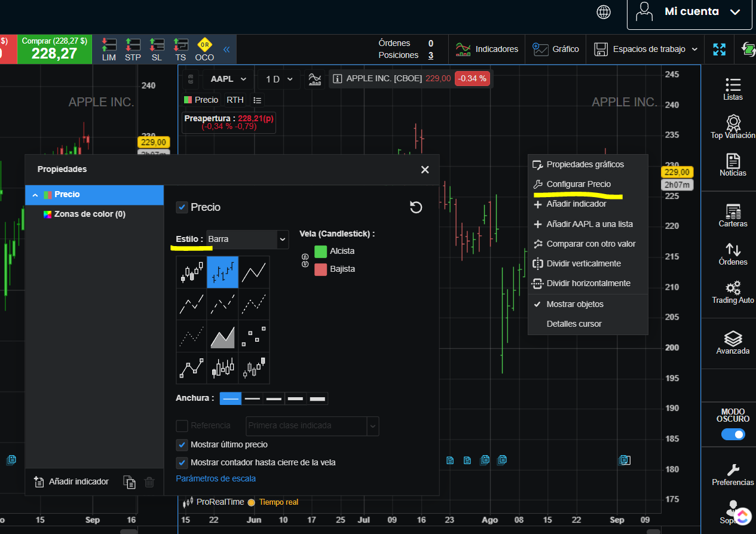Open Top Variación in the sidebar
This screenshot has width=756, height=534.
tap(733, 127)
